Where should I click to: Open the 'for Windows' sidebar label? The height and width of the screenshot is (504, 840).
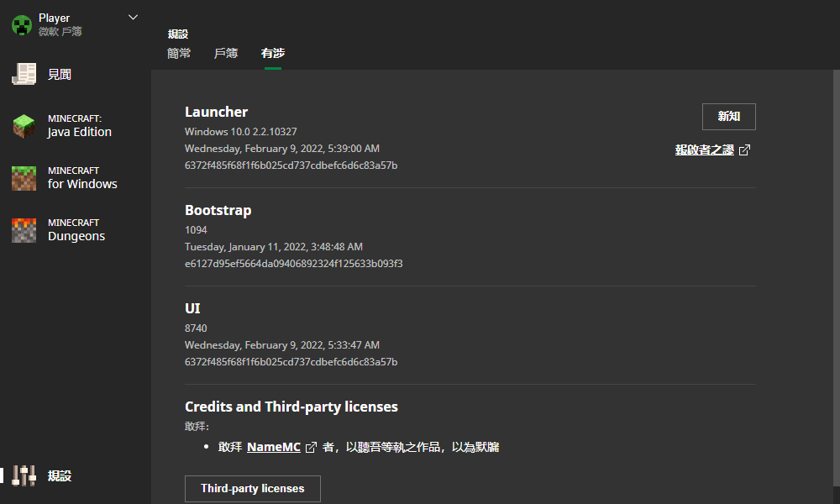(82, 184)
